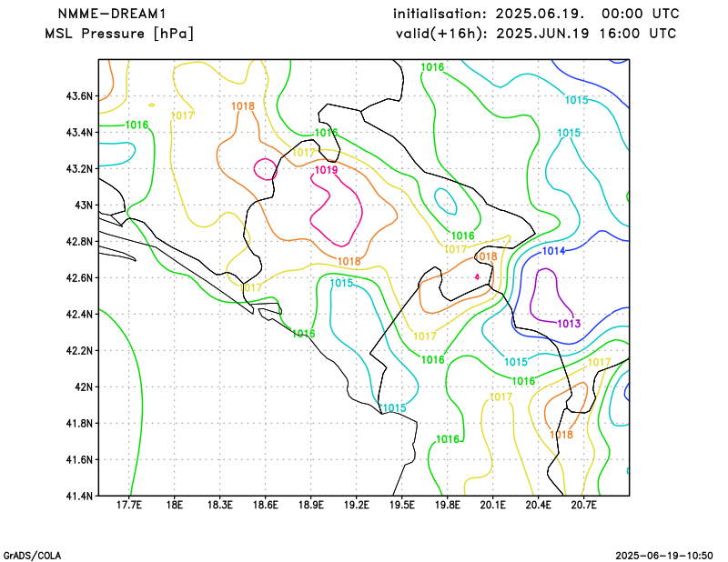Click the blue 1014 contour label
Screen dimensions: 728x562
point(554,251)
